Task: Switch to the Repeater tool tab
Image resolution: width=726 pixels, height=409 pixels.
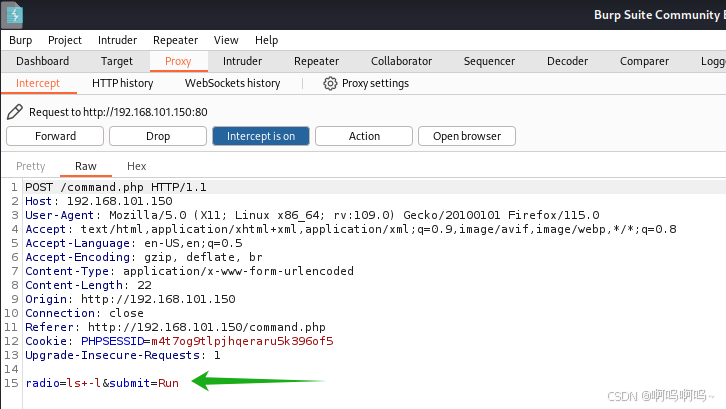Action: [316, 61]
